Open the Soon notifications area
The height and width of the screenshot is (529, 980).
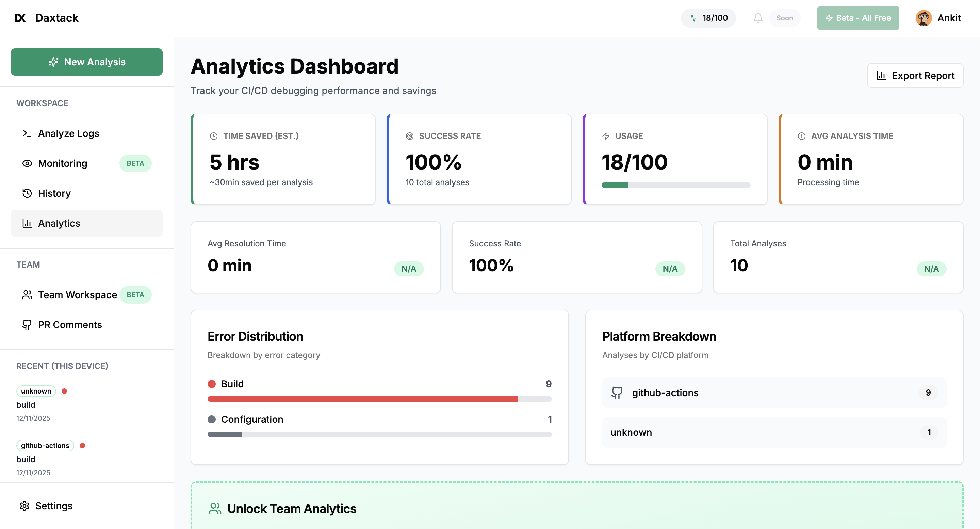tap(784, 18)
